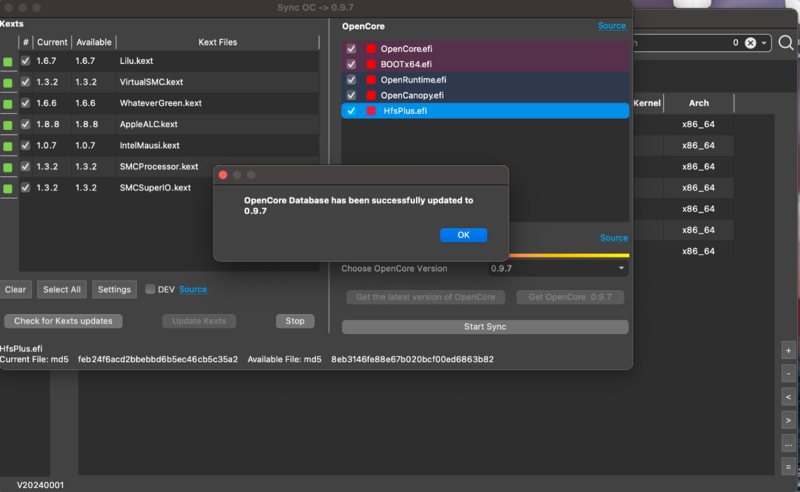This screenshot has height=492, width=800.
Task: Click green status icon for SMCSuperIO.kext
Action: coord(8,189)
